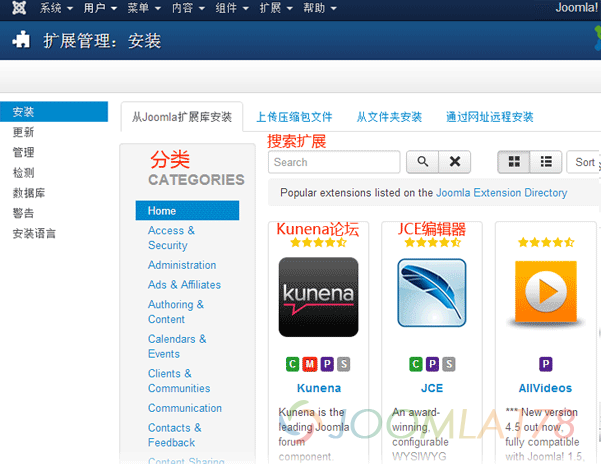Open the 组件 menu
601x464 pixels.
click(232, 8)
